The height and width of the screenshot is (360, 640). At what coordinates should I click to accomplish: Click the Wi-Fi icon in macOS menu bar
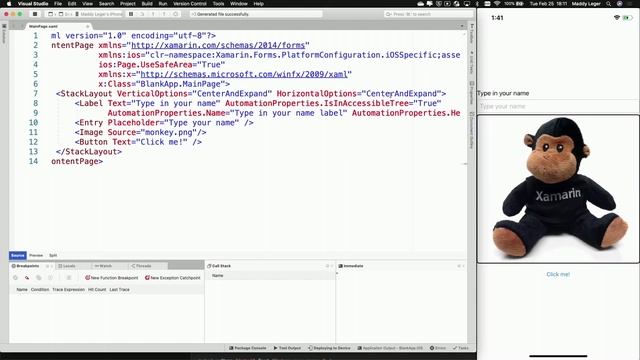point(497,4)
